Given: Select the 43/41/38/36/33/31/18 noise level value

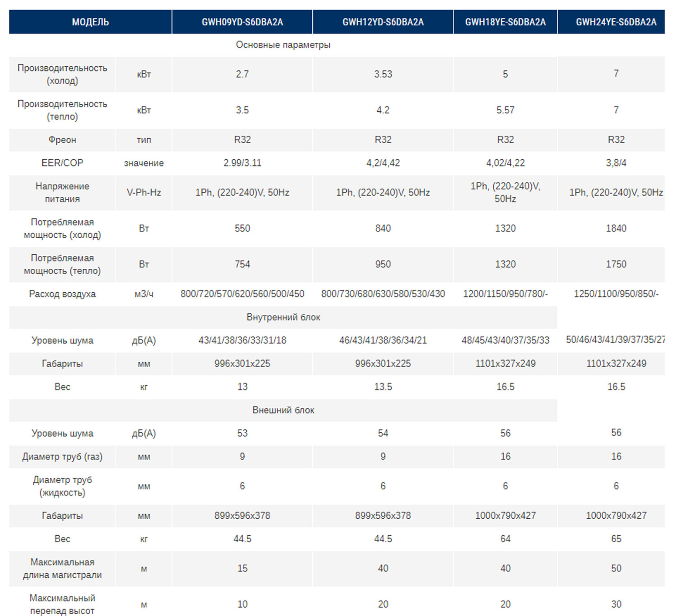Looking at the screenshot, I should (x=242, y=340).
